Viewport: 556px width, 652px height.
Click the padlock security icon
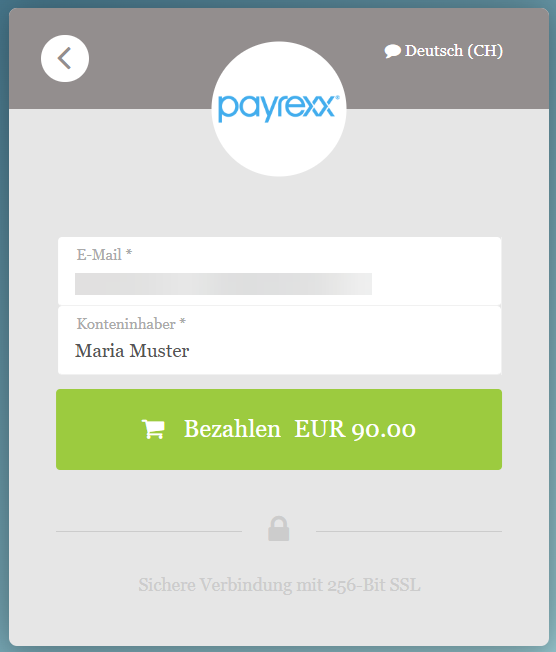click(279, 529)
